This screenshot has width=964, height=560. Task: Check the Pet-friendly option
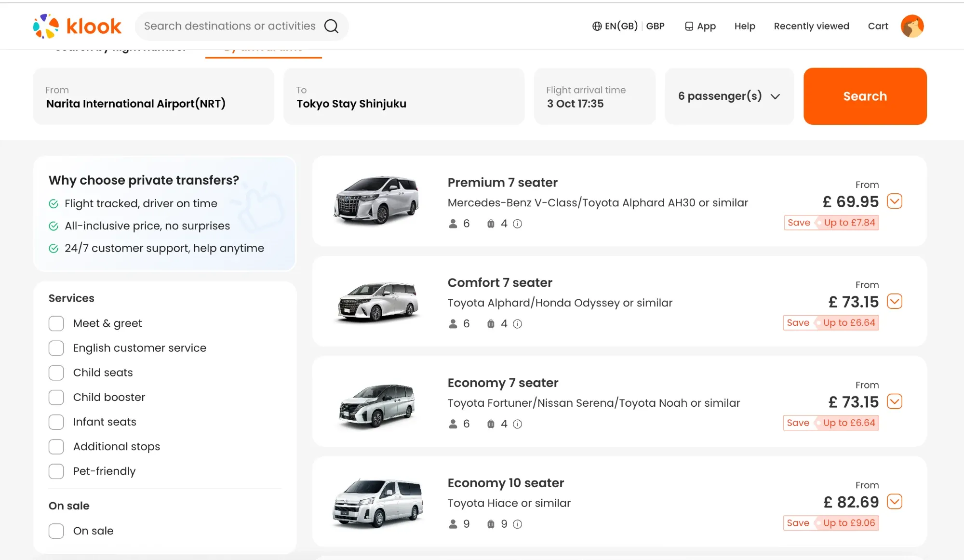(56, 471)
